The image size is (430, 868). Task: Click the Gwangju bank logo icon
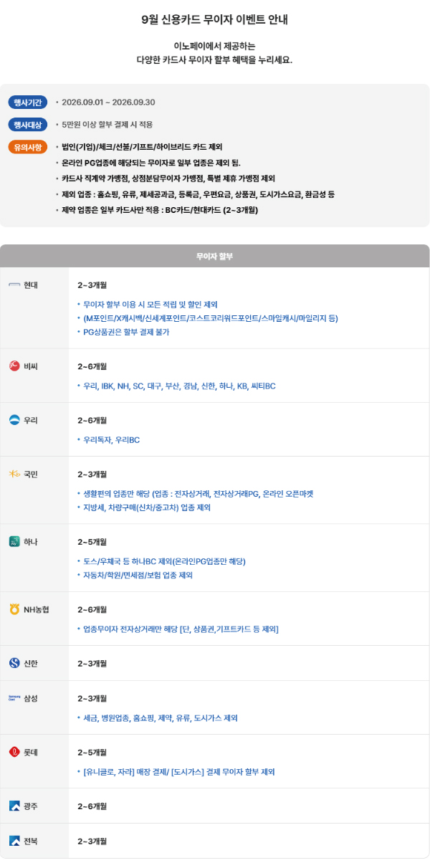tap(14, 806)
